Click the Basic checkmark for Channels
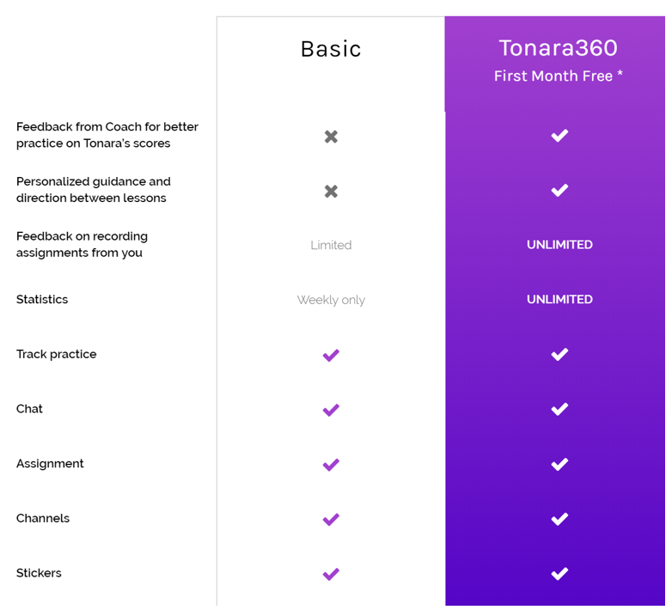This screenshot has height=616, width=672. (x=331, y=519)
